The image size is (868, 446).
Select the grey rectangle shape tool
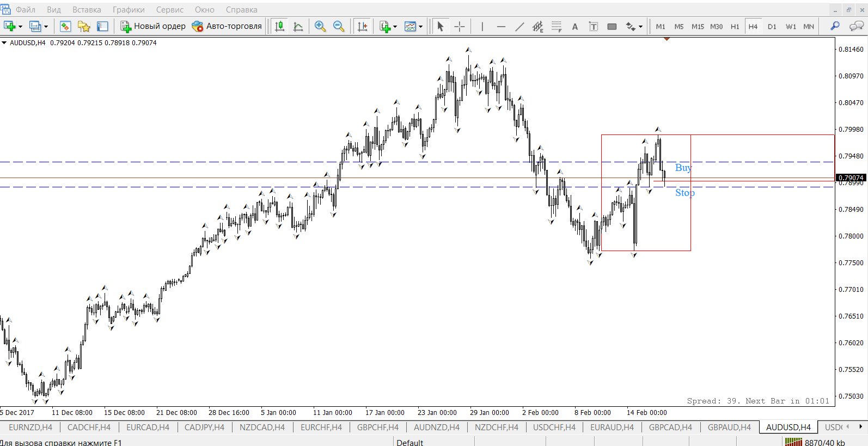pyautogui.click(x=612, y=26)
